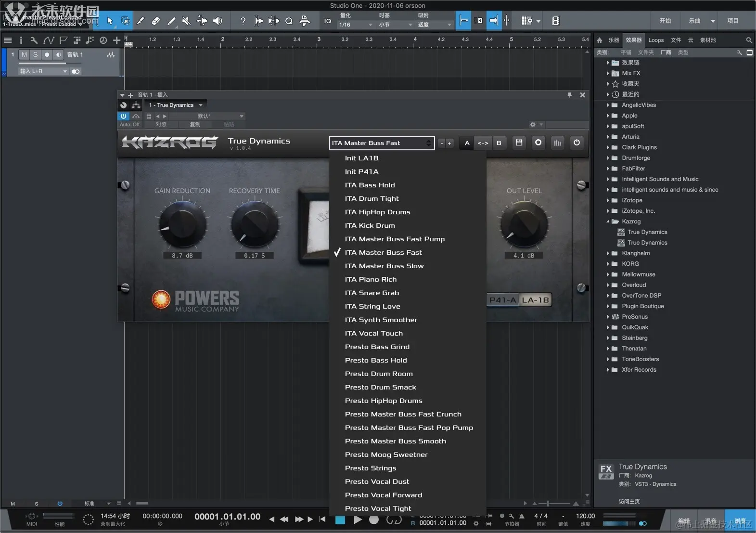Select the eraser tool in toolbar
Screen dimensions: 756x533
click(155, 21)
